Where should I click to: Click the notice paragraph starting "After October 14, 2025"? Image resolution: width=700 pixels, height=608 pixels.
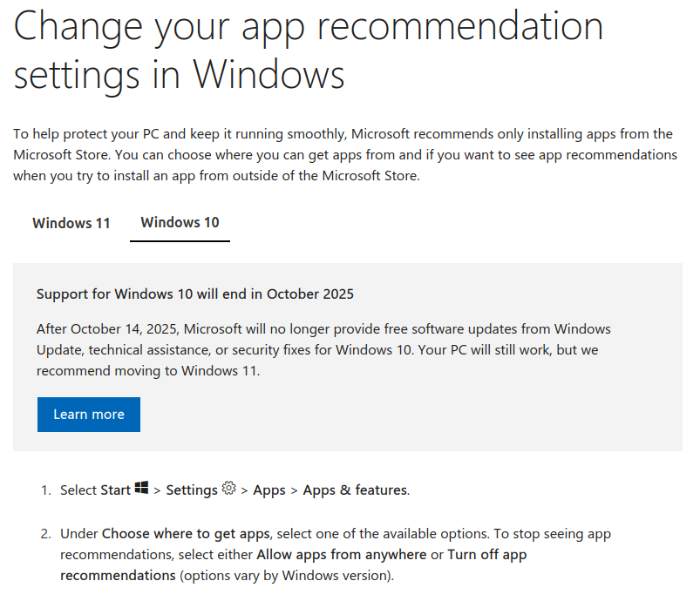(323, 349)
